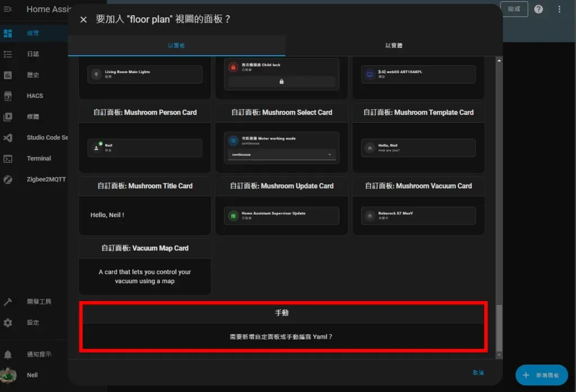Screen dimensions: 576x392
Task: Click the 完成 done button
Action: click(x=514, y=9)
